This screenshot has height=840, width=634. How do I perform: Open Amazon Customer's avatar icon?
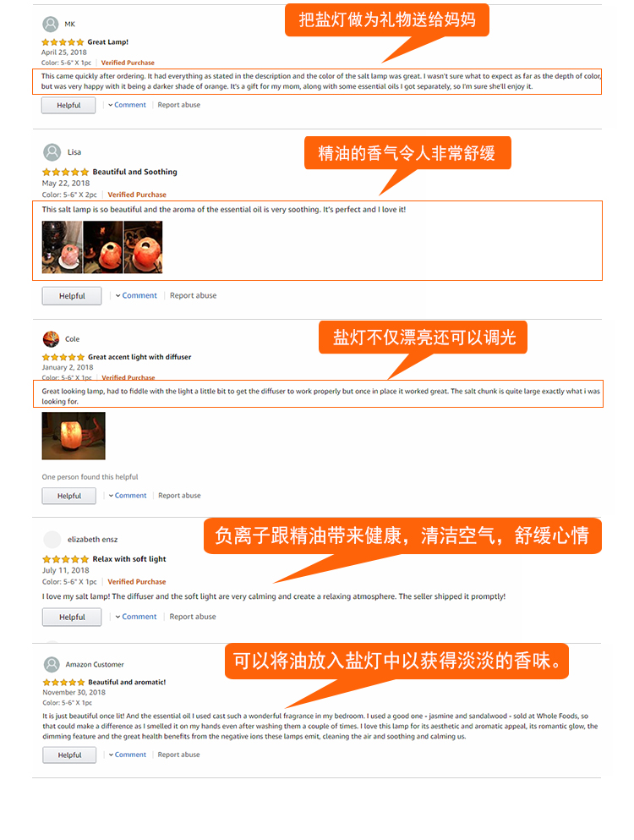pyautogui.click(x=52, y=664)
